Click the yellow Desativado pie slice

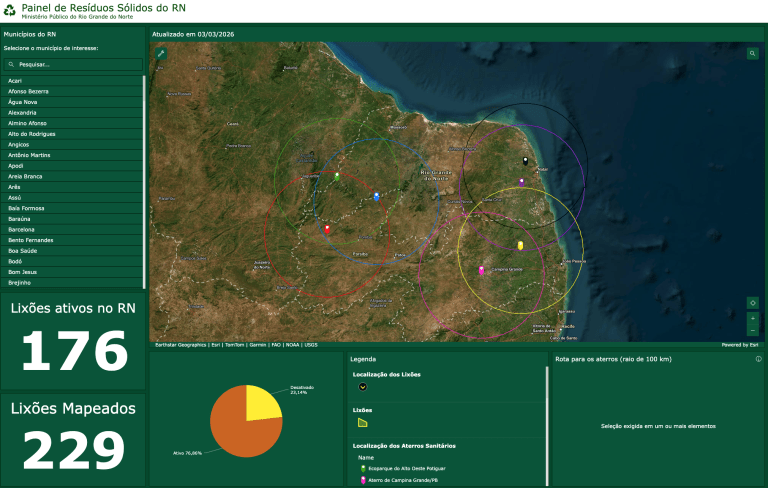click(262, 401)
